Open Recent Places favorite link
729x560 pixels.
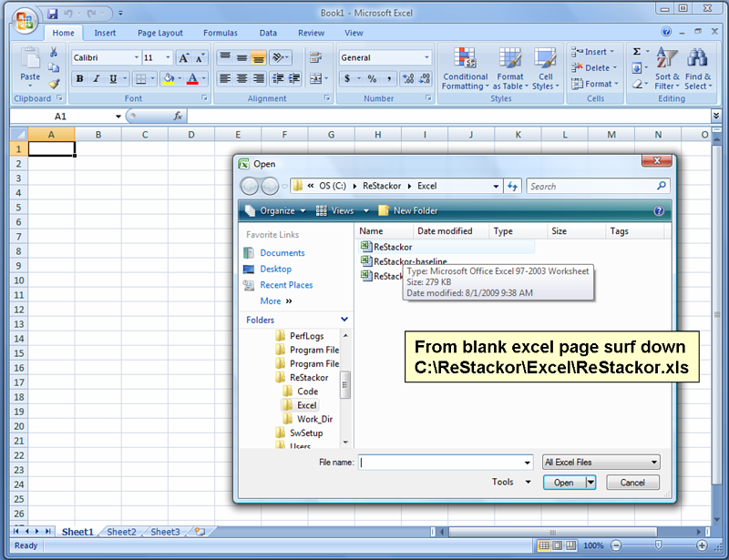click(286, 285)
